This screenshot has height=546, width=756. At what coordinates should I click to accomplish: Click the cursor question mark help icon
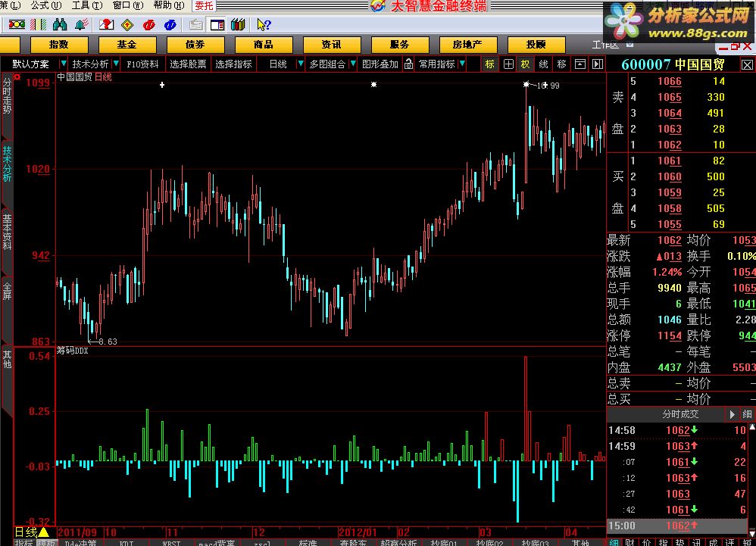(264, 24)
